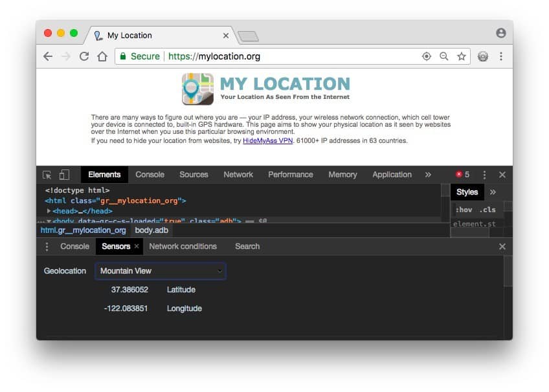Switch to the Network tab
The image size is (549, 392).
(238, 175)
